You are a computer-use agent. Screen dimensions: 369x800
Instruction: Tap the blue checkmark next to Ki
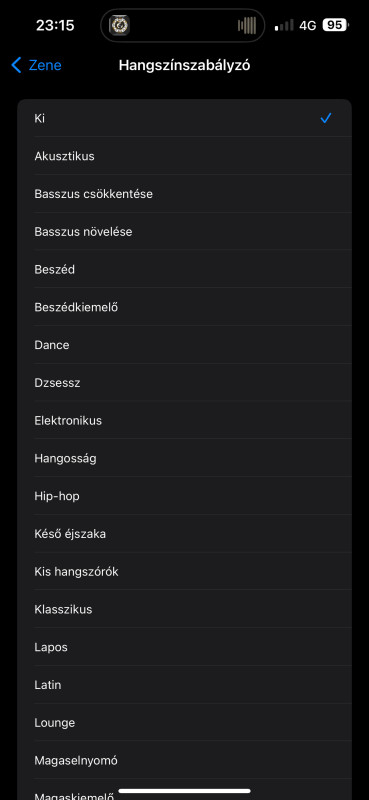[326, 118]
